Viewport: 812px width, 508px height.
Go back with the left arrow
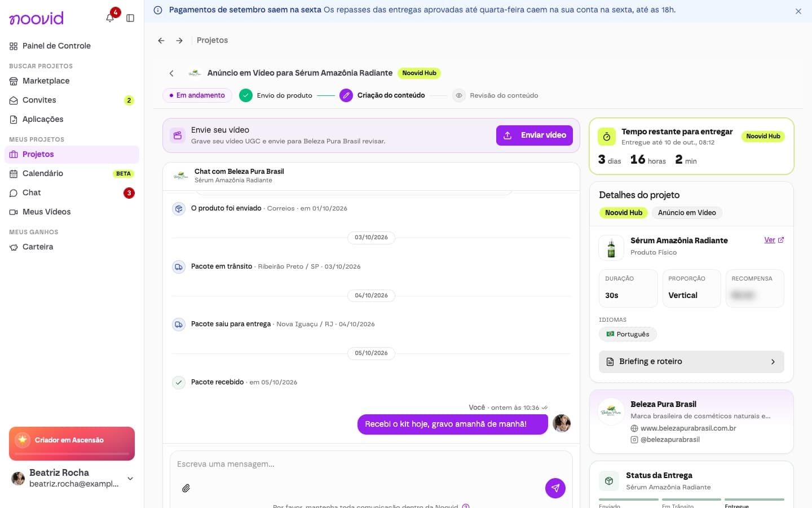point(161,41)
